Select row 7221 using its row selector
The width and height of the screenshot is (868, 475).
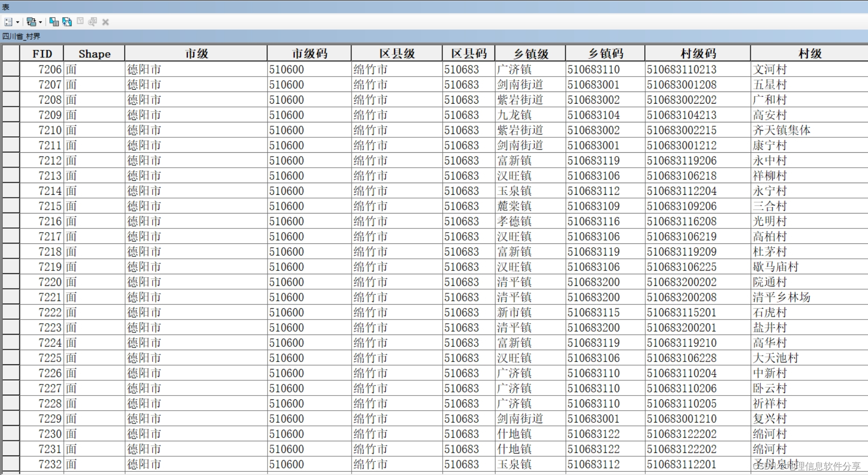tap(11, 297)
